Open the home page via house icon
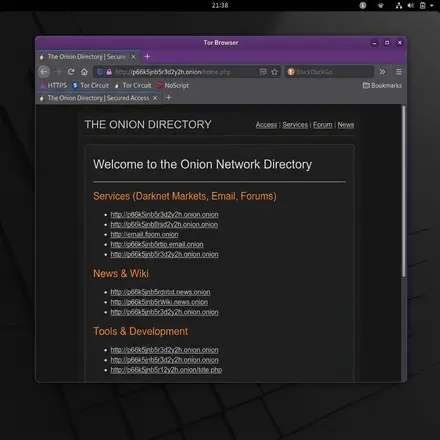 pos(84,72)
